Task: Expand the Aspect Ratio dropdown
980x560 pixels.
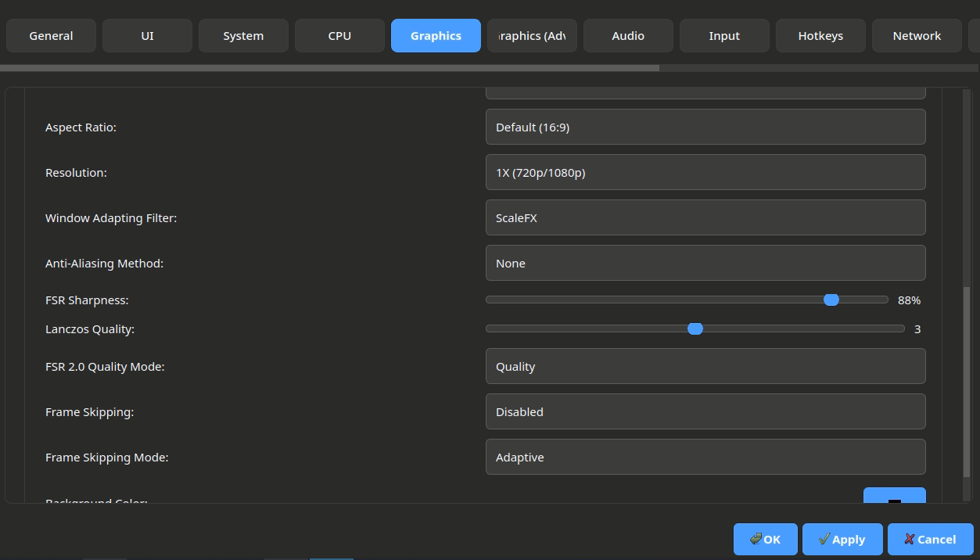Action: click(x=705, y=127)
